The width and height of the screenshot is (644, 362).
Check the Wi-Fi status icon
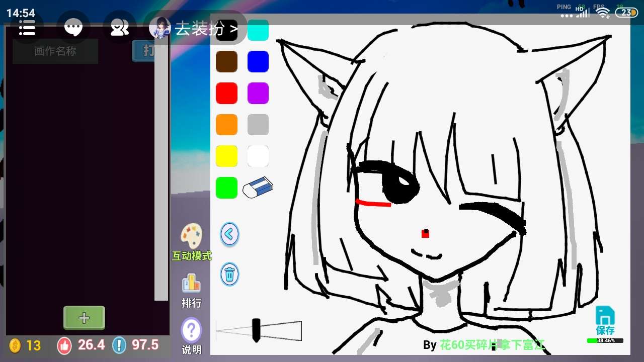click(x=602, y=13)
